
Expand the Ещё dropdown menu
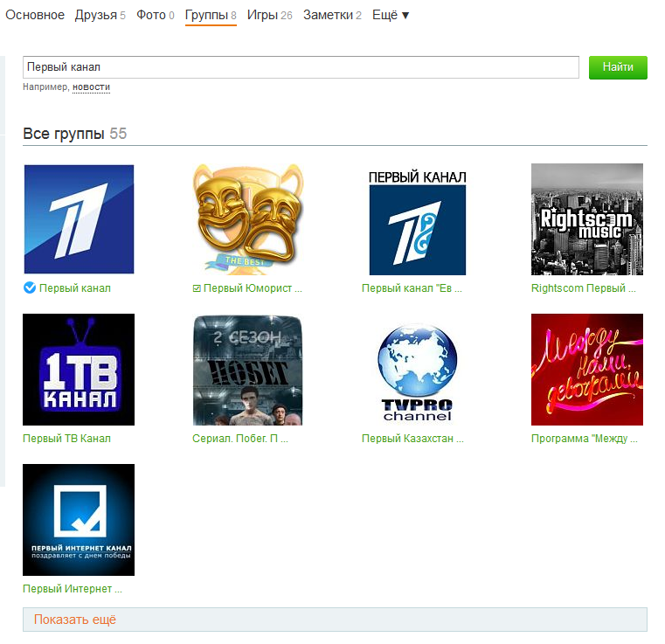(x=391, y=15)
